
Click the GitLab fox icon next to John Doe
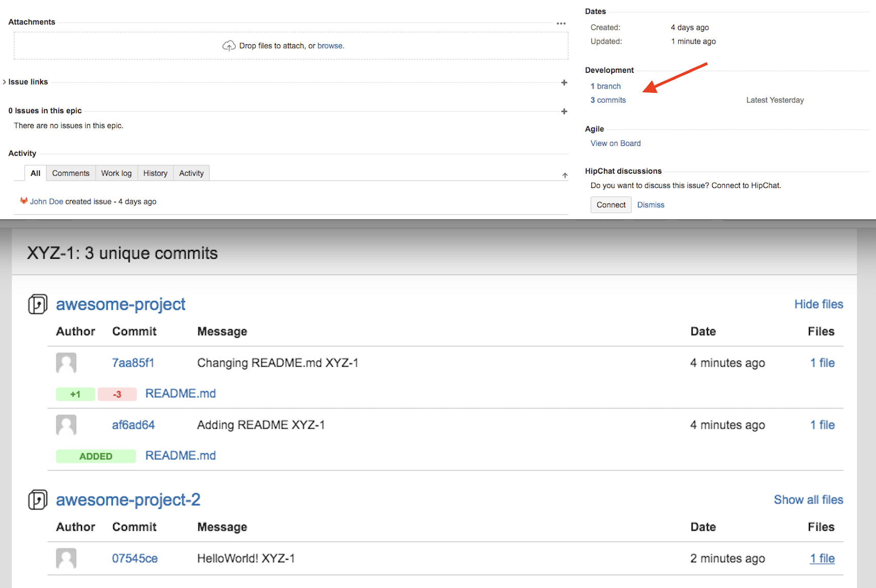(x=24, y=201)
